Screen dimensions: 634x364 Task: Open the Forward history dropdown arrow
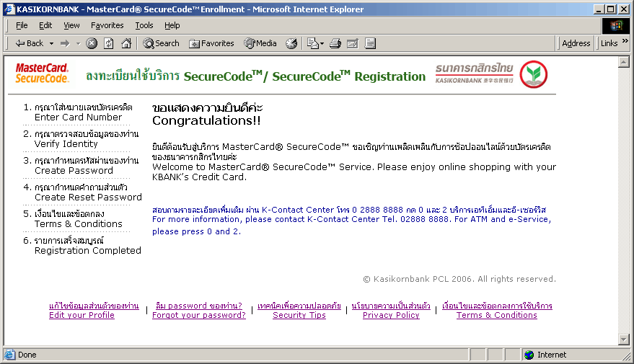pyautogui.click(x=78, y=43)
